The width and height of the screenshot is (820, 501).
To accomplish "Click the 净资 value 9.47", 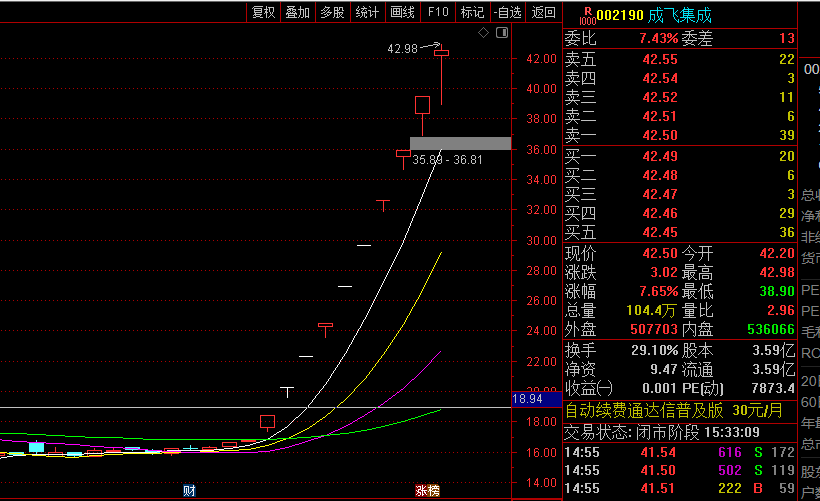I will click(664, 369).
